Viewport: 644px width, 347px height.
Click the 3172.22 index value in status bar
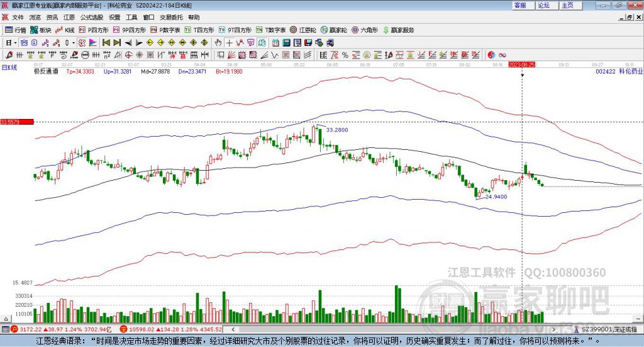tap(30, 329)
